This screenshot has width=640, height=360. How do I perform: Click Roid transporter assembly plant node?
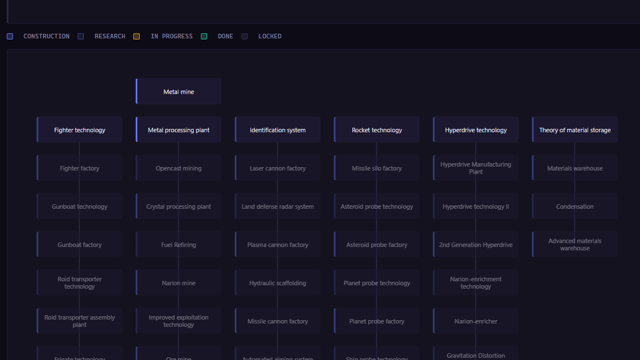coord(79,321)
